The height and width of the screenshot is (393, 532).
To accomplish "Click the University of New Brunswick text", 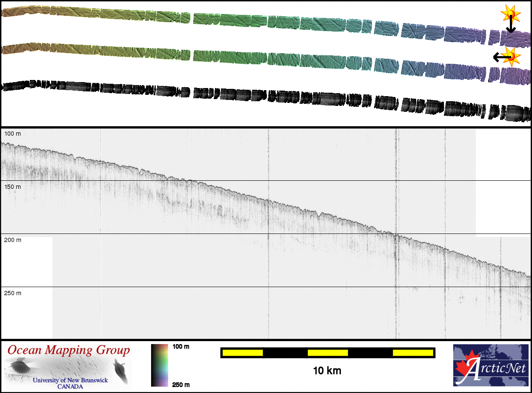I will tap(70, 380).
